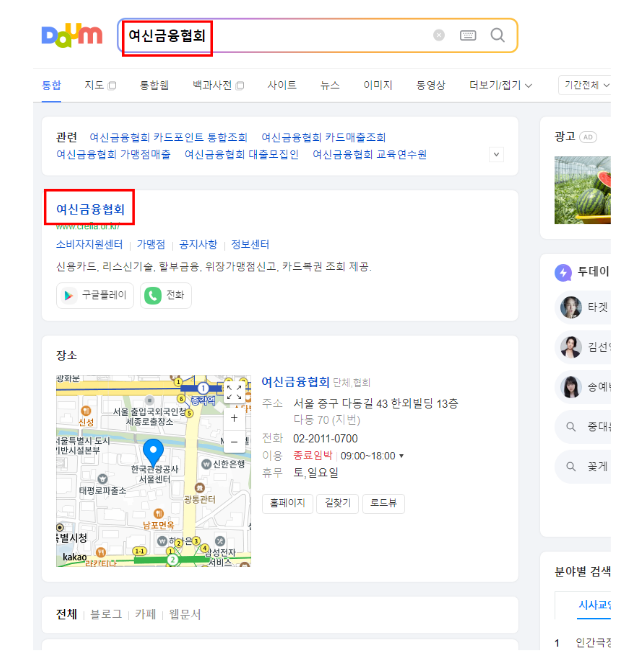Open the 여신금융협회 place title link
Image resolution: width=634 pixels, height=660 pixels.
point(295,382)
